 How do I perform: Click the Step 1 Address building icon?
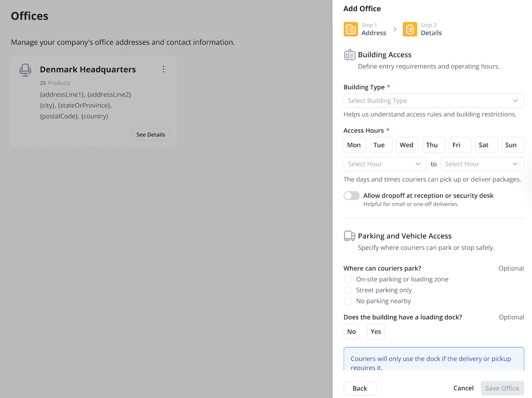pos(351,29)
